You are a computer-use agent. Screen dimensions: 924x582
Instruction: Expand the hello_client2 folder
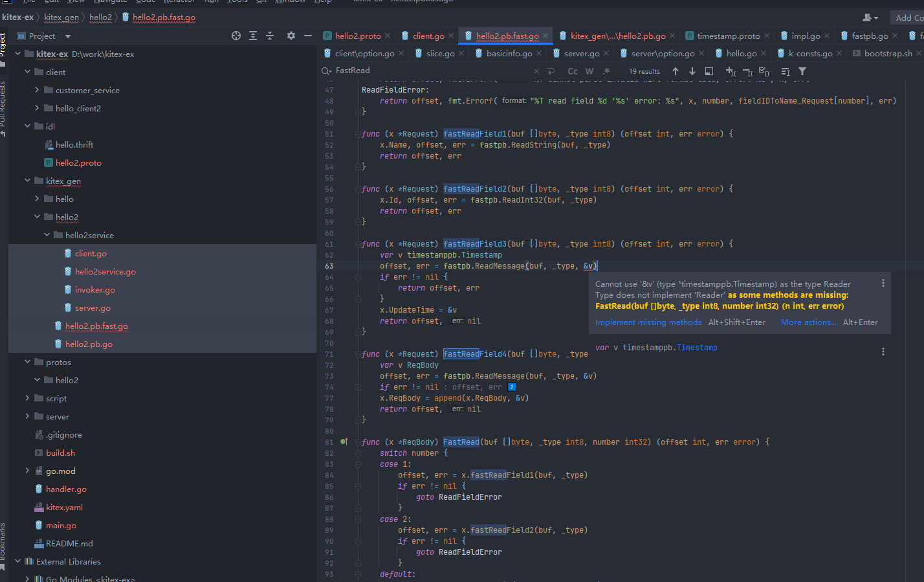(x=38, y=108)
